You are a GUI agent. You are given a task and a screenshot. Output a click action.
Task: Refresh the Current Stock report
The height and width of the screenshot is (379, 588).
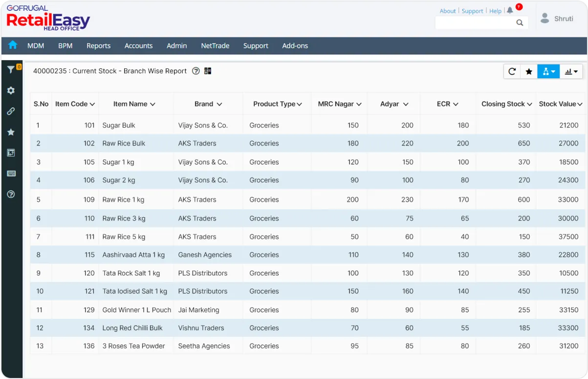[x=511, y=71]
